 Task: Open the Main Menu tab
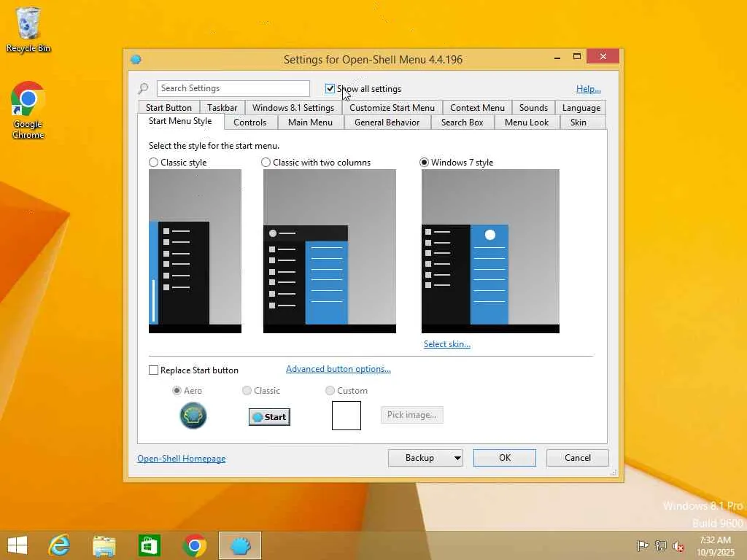[x=310, y=122]
